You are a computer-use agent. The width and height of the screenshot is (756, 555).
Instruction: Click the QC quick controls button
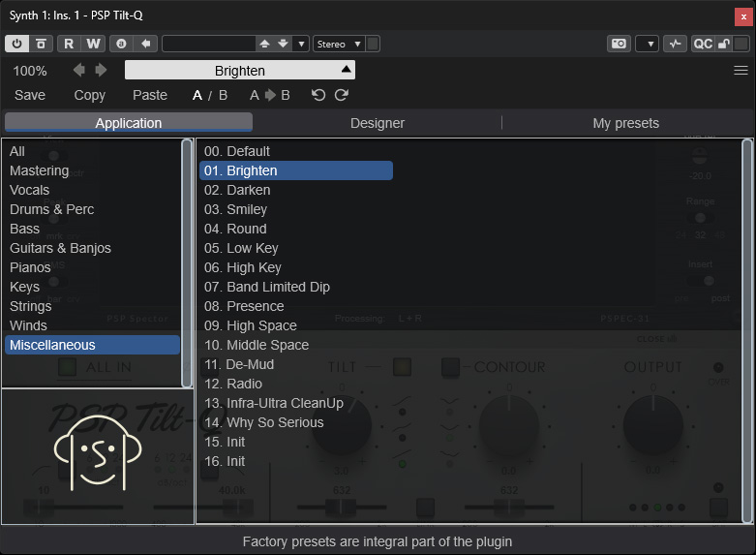tap(703, 44)
